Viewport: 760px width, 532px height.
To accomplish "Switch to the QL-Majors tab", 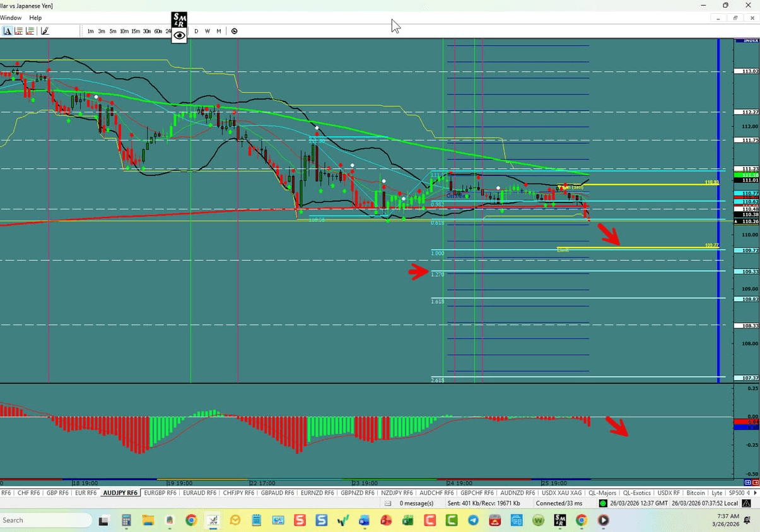I will click(x=604, y=492).
